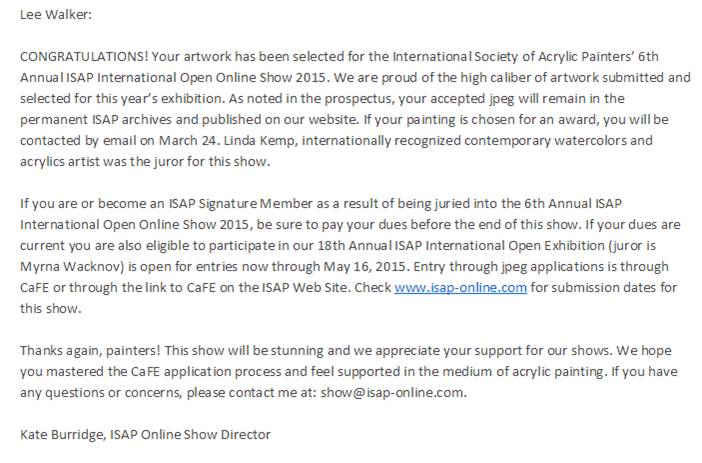Click 'permanent ISAP archives' phrase
This screenshot has height=463, width=702.
point(96,120)
